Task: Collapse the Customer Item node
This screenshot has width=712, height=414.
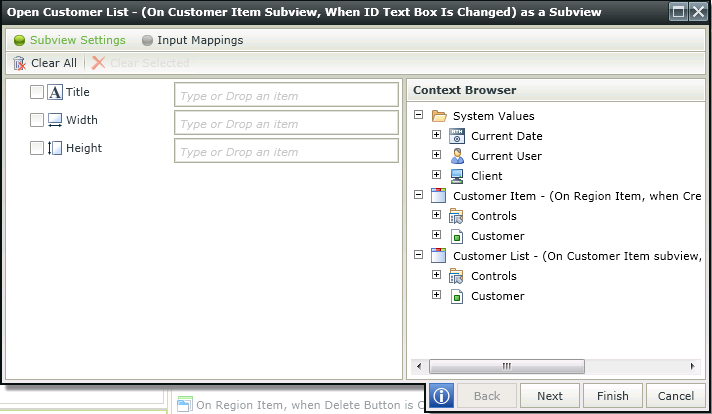Action: (419, 195)
